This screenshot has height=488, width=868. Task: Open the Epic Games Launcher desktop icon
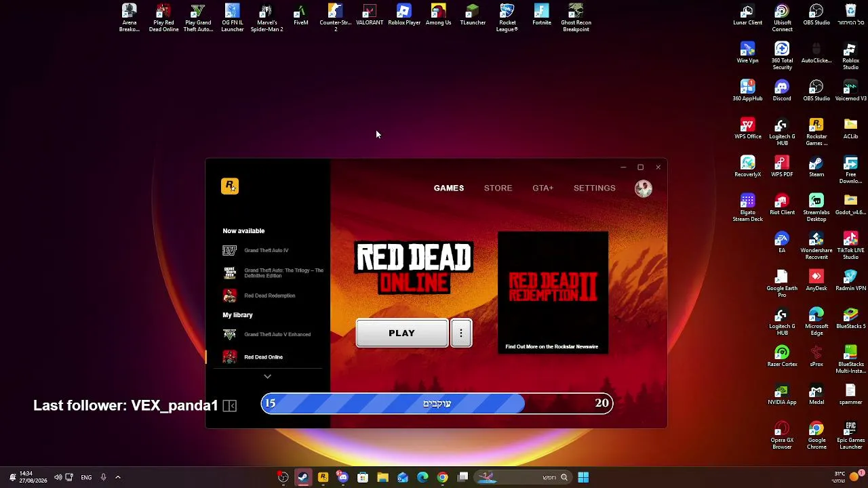(850, 436)
